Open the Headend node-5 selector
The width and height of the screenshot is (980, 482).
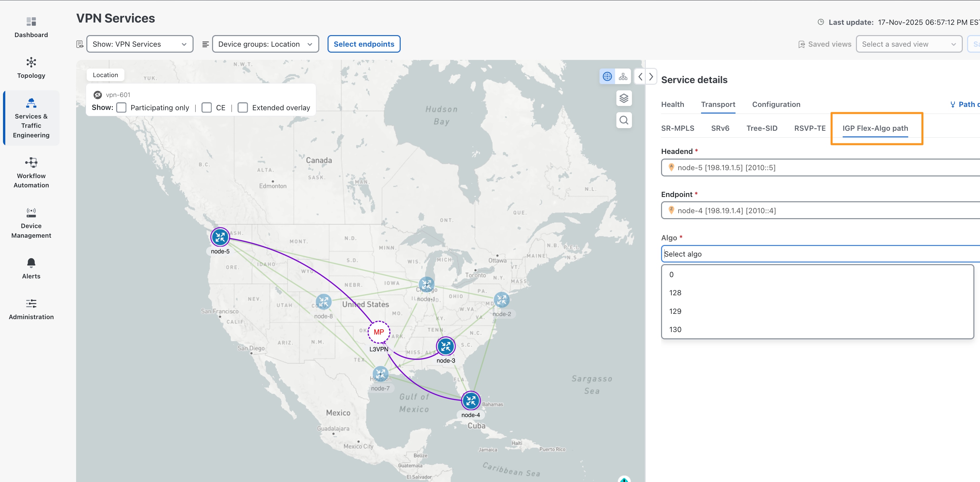pyautogui.click(x=821, y=168)
